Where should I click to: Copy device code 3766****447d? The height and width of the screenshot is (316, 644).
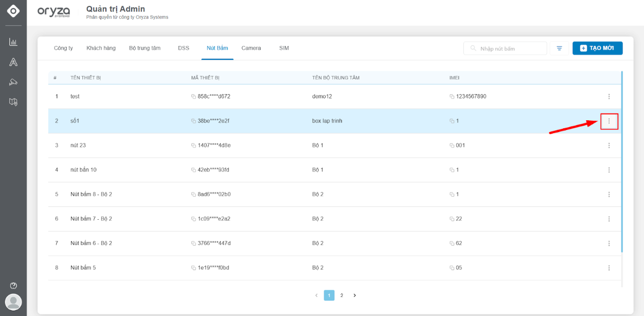[x=194, y=243]
